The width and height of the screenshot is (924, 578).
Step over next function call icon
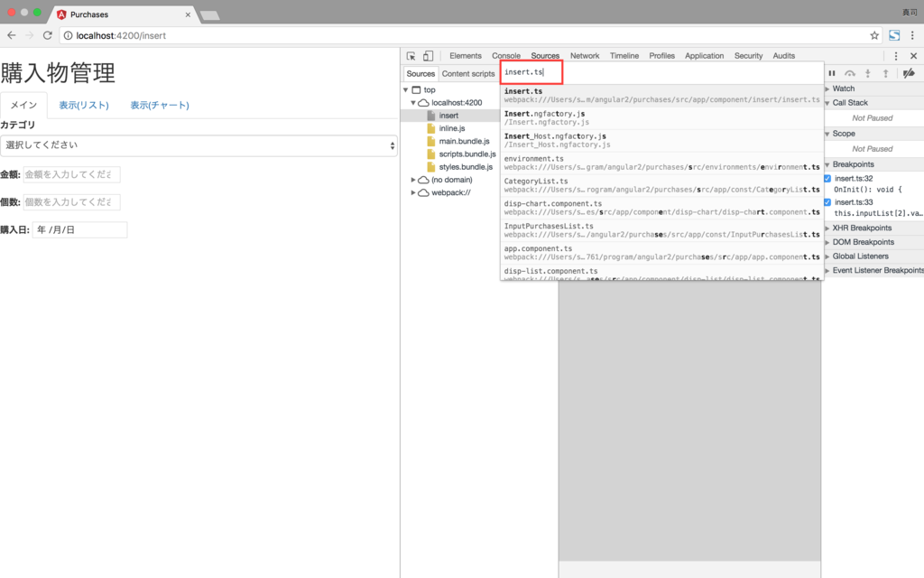click(850, 73)
